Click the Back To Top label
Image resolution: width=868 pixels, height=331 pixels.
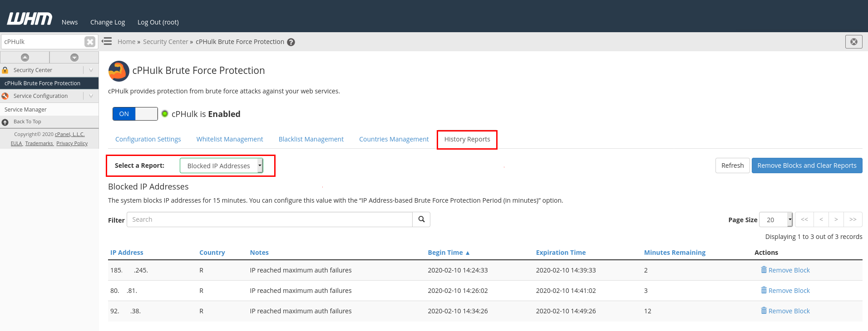point(27,122)
